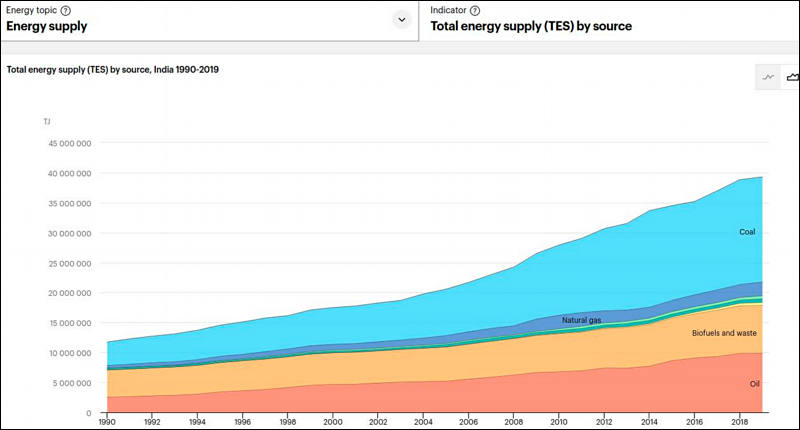
Task: Click the TJ unit label
Action: tap(47, 121)
